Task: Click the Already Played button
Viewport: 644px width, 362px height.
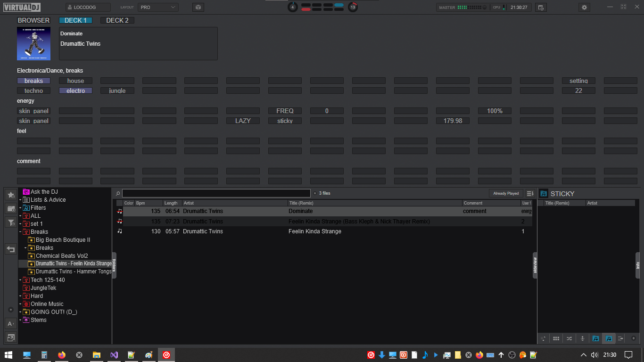Action: coord(506,193)
